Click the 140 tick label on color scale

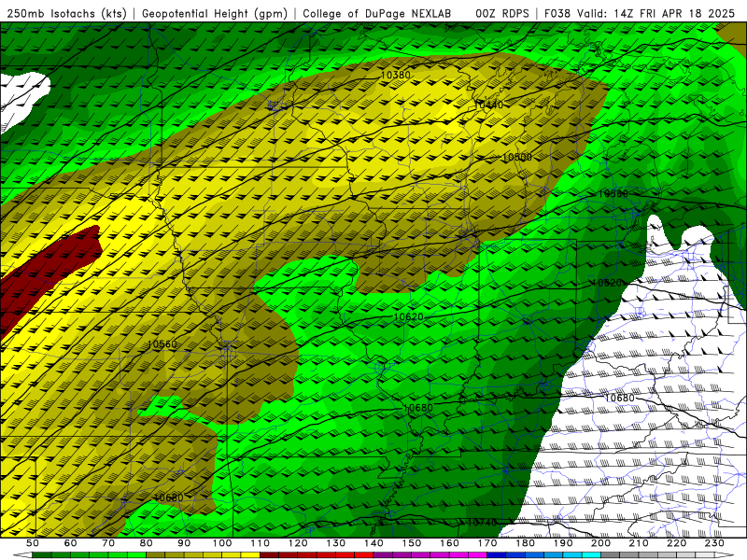(373, 543)
